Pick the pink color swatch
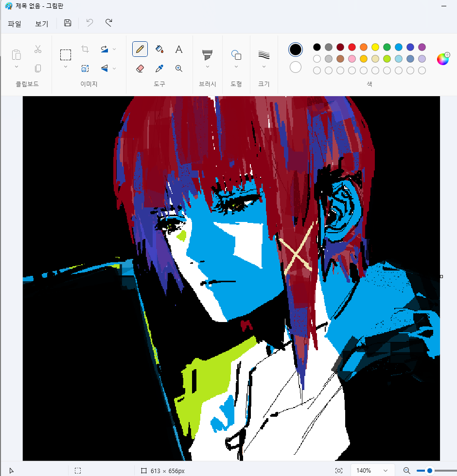 click(x=352, y=59)
